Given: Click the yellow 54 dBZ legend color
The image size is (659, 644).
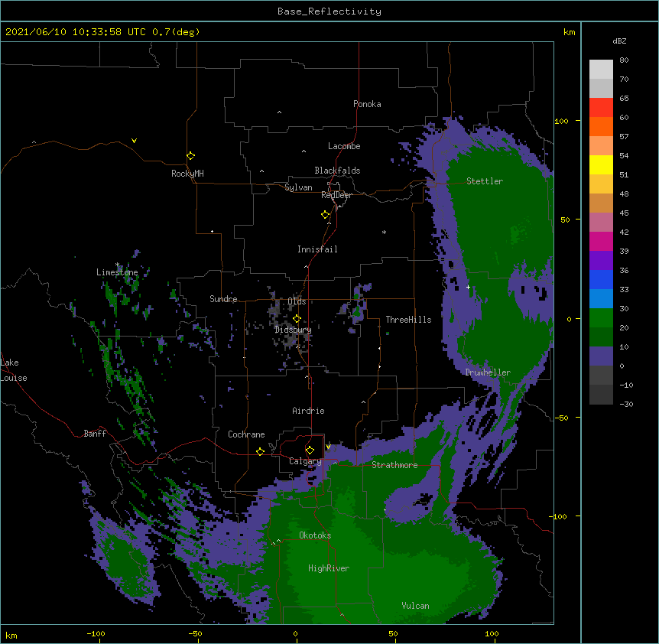Looking at the screenshot, I should pos(601,164).
